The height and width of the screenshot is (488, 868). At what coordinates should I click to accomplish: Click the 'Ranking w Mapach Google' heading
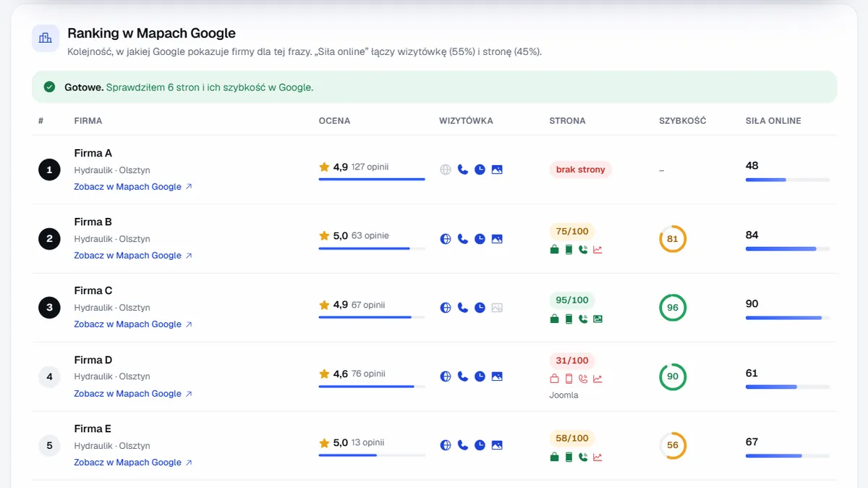click(151, 33)
